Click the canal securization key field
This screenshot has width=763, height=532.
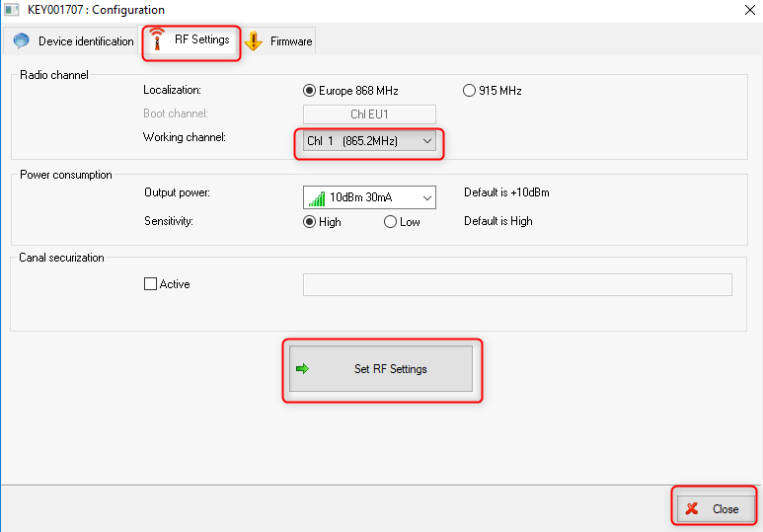click(517, 284)
